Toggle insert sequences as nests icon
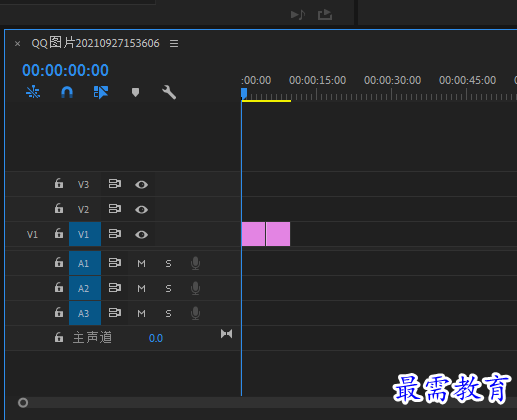The image size is (517, 420). [x=33, y=92]
